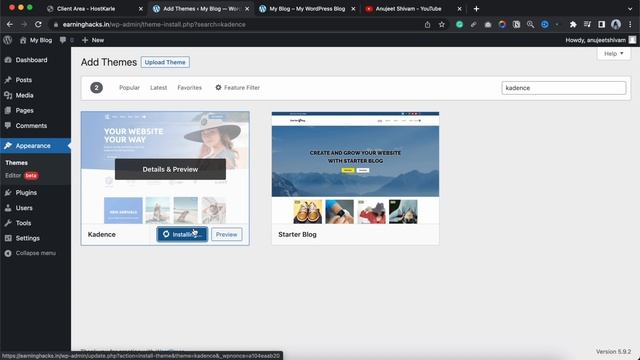This screenshot has width=640, height=360.
Task: Open a new browser tab
Action: 476,9
